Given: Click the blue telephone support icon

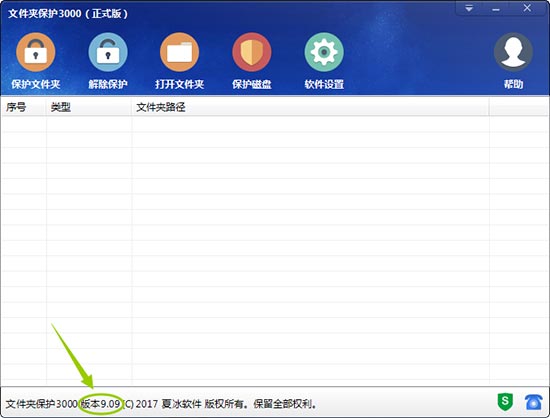Looking at the screenshot, I should click(x=534, y=402).
